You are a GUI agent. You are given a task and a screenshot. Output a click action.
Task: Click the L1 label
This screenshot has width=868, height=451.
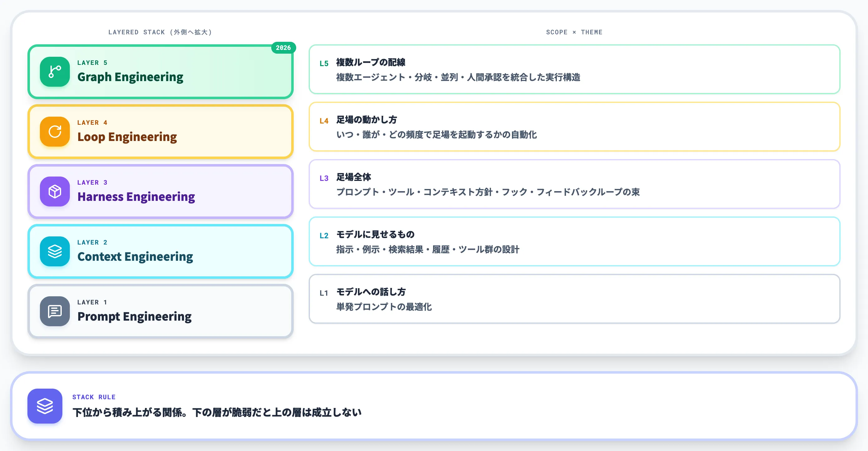tap(324, 293)
